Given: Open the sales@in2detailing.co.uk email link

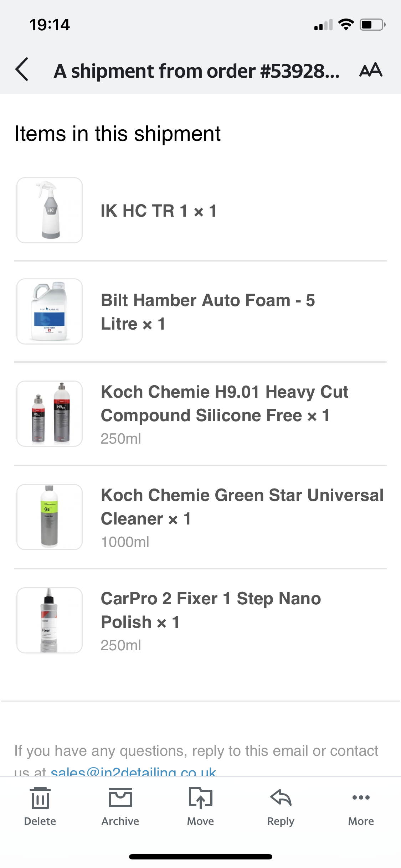Looking at the screenshot, I should 133,772.
